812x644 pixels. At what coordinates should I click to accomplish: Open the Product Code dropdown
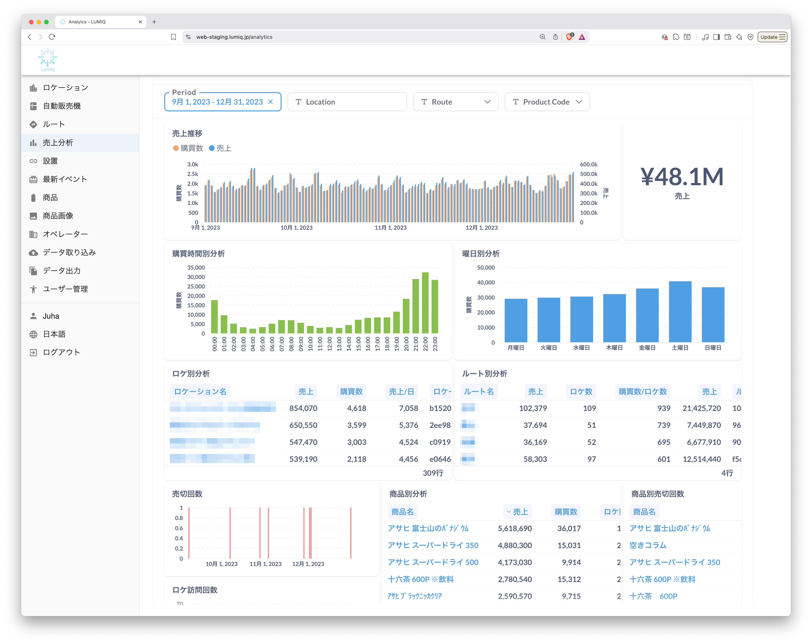pyautogui.click(x=579, y=102)
